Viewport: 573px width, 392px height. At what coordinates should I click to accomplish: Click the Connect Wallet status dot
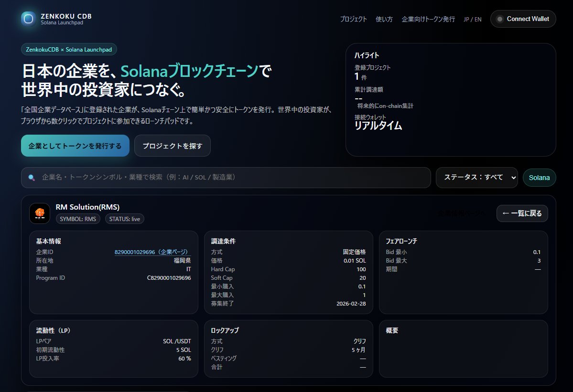click(499, 19)
